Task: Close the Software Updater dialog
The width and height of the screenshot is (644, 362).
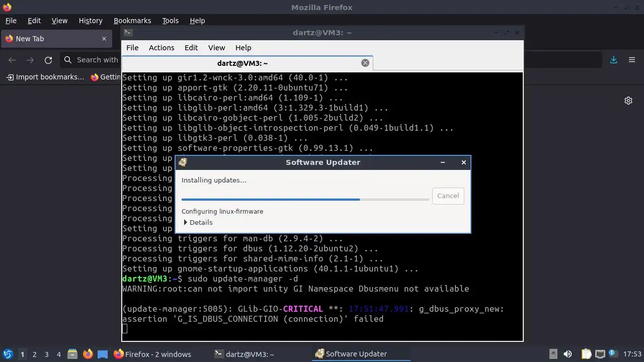Action: [463, 162]
